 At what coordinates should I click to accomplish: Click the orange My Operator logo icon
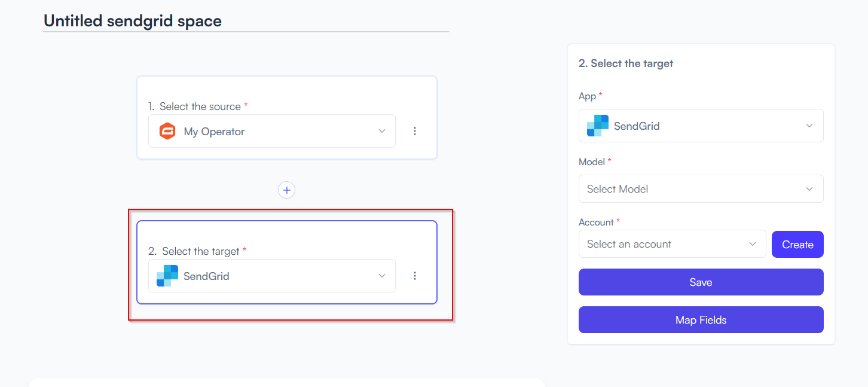[167, 131]
